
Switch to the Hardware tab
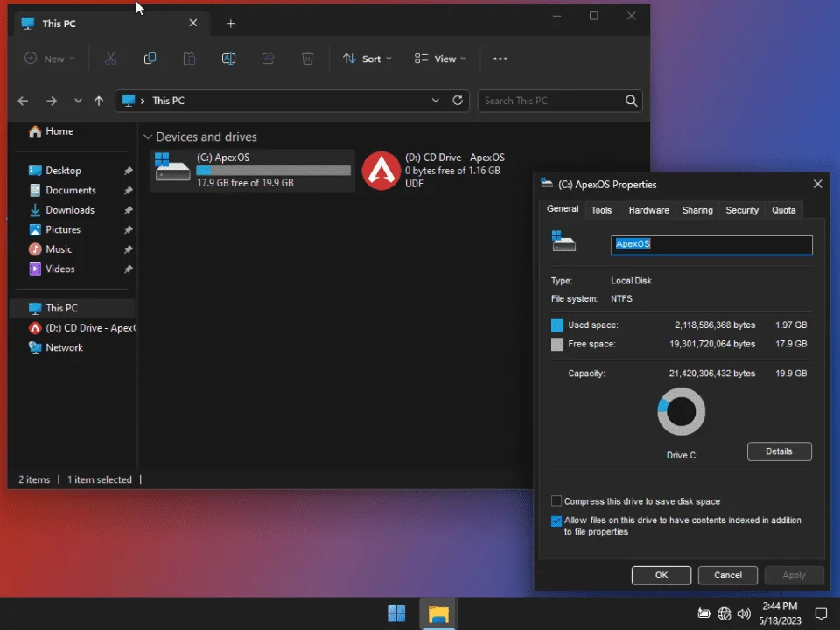pos(648,210)
